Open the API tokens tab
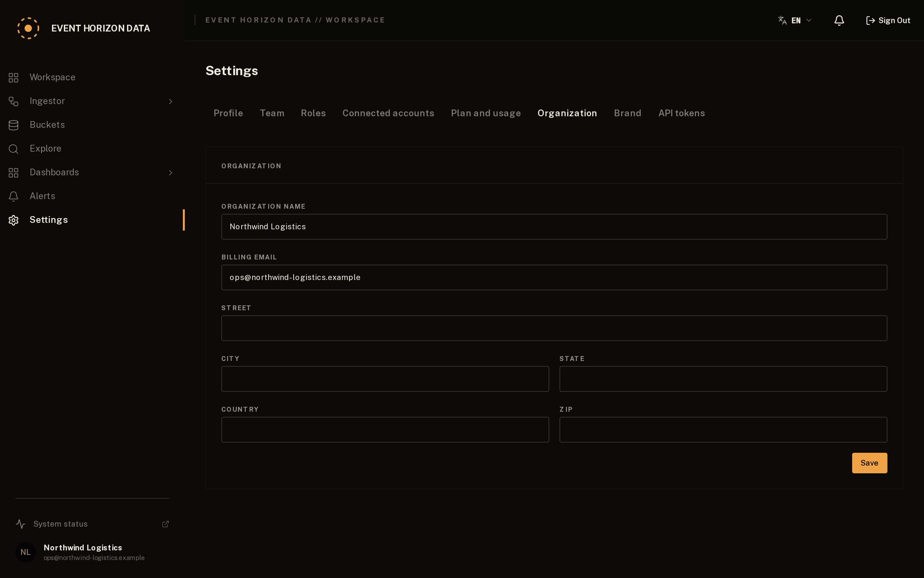924x578 pixels. 681,113
